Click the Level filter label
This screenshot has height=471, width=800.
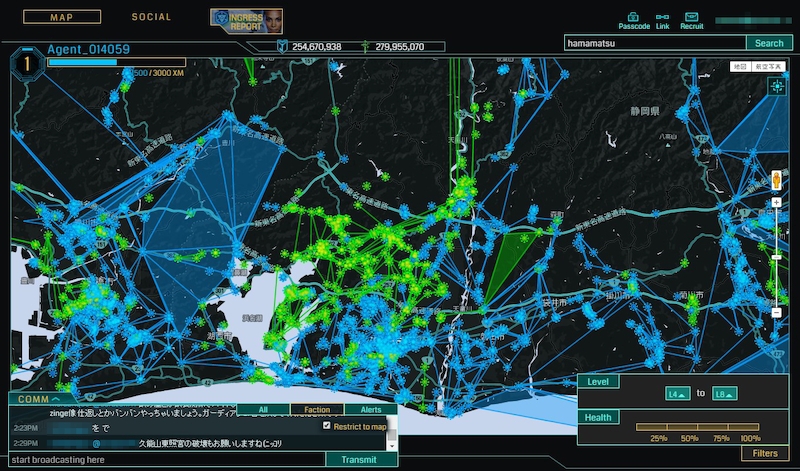pos(598,382)
